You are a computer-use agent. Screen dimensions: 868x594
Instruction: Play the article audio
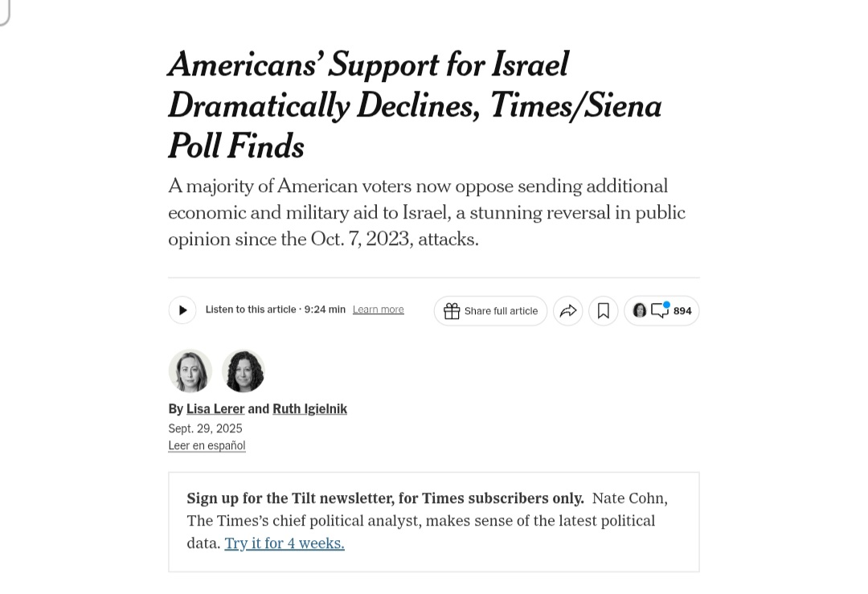[x=182, y=310]
